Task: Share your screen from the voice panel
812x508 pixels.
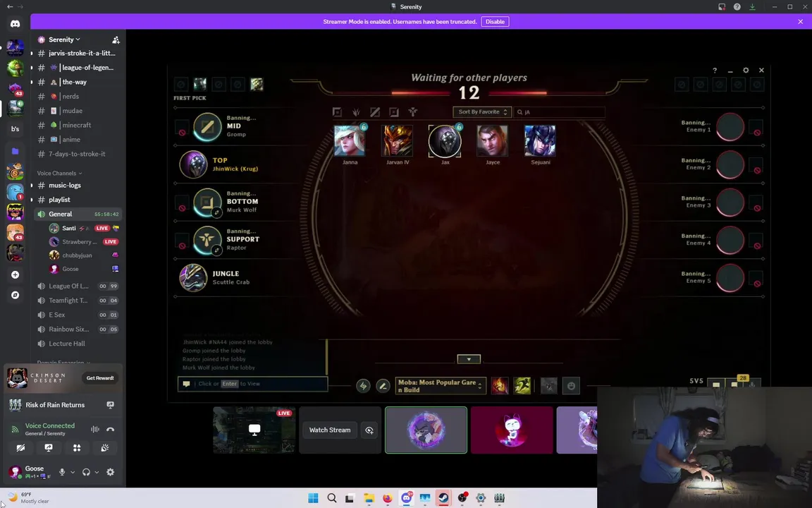Action: coord(49,448)
